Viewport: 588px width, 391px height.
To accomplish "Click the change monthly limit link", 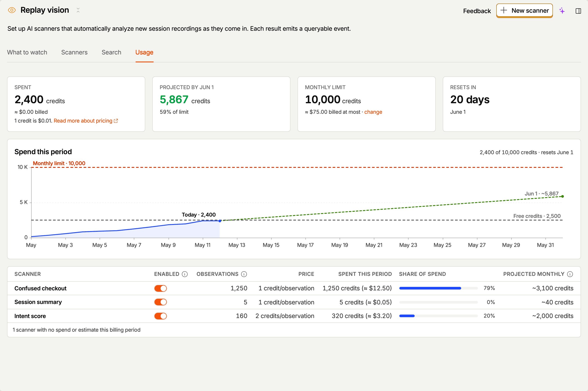I will [x=373, y=112].
